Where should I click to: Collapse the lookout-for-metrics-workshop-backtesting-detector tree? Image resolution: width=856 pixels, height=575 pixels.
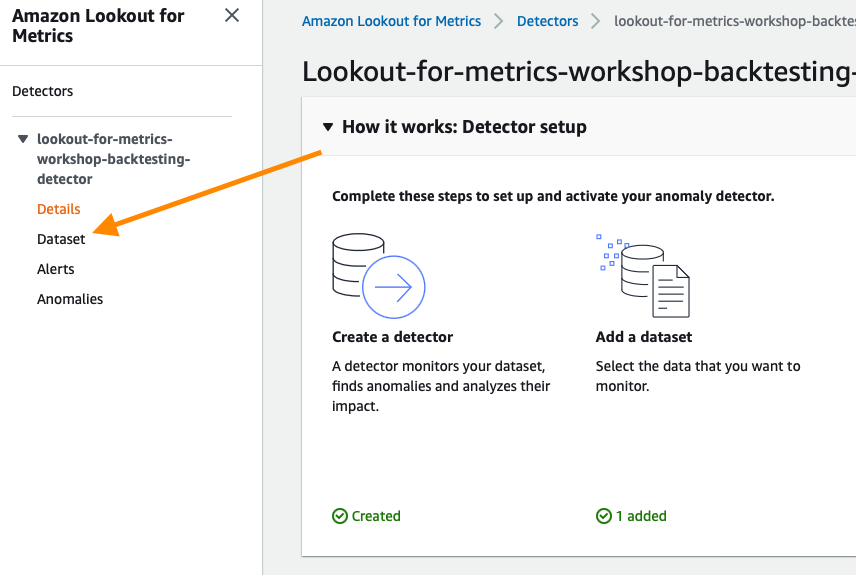[23, 139]
